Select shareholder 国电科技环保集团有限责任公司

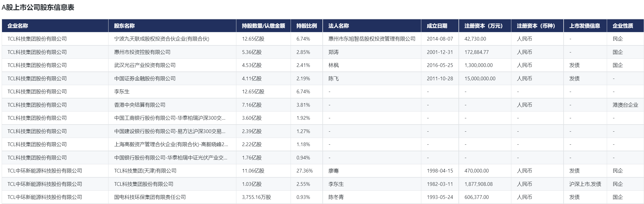pyautogui.click(x=150, y=197)
